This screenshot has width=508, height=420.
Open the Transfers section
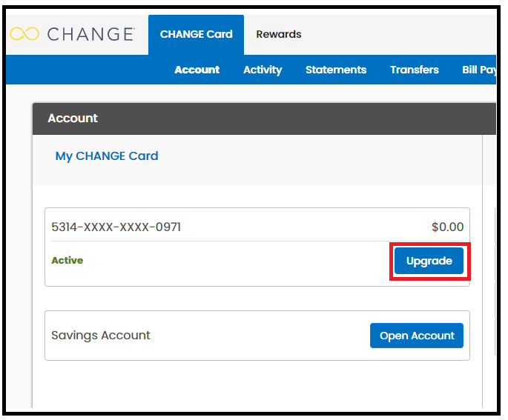tap(415, 70)
